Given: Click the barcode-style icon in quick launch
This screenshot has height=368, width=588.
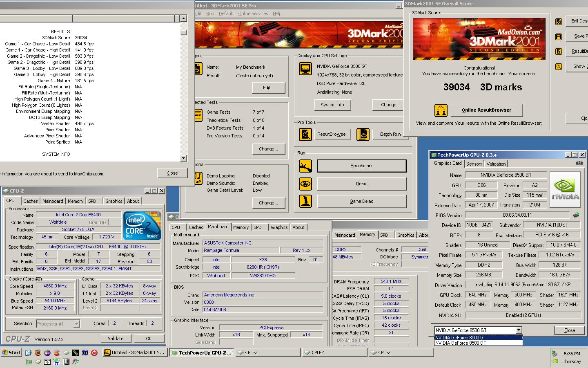Looking at the screenshot, I should pyautogui.click(x=66, y=361).
